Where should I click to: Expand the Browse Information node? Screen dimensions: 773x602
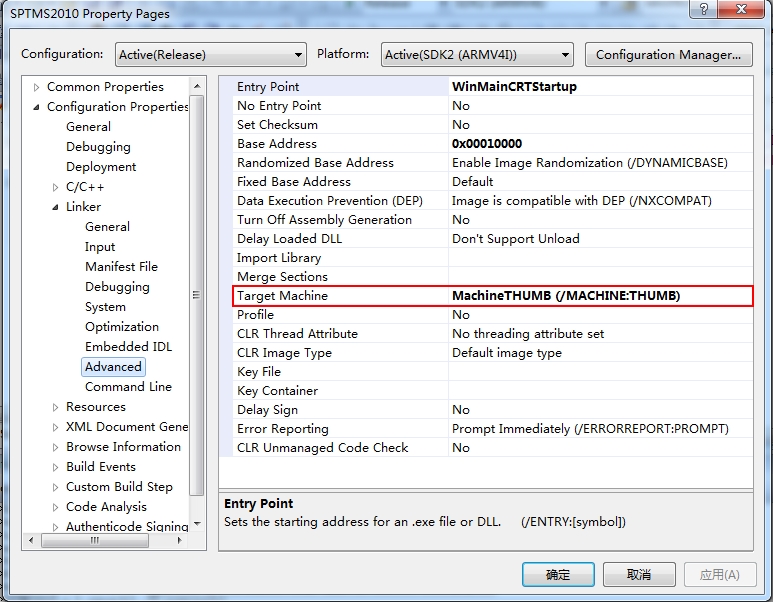point(55,447)
